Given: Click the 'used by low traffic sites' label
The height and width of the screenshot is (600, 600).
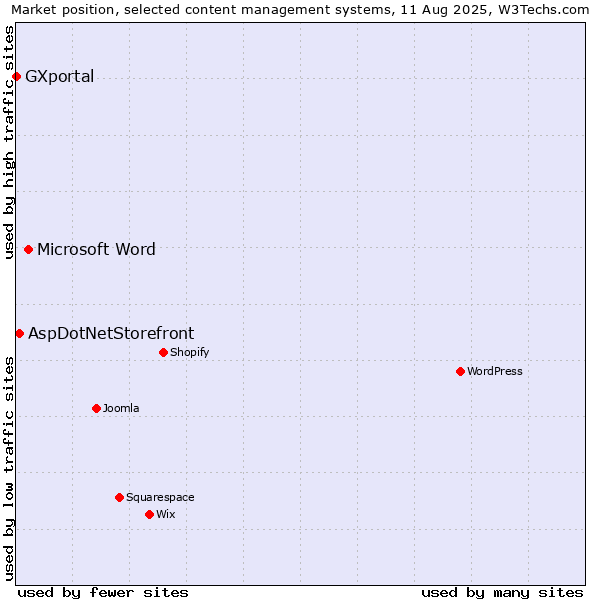Looking at the screenshot, I should pos(8,469).
